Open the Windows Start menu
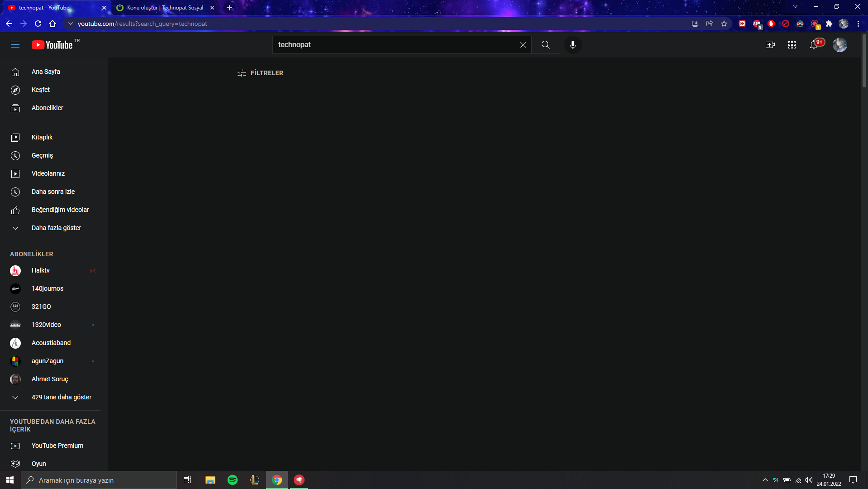The width and height of the screenshot is (868, 489). (x=10, y=480)
